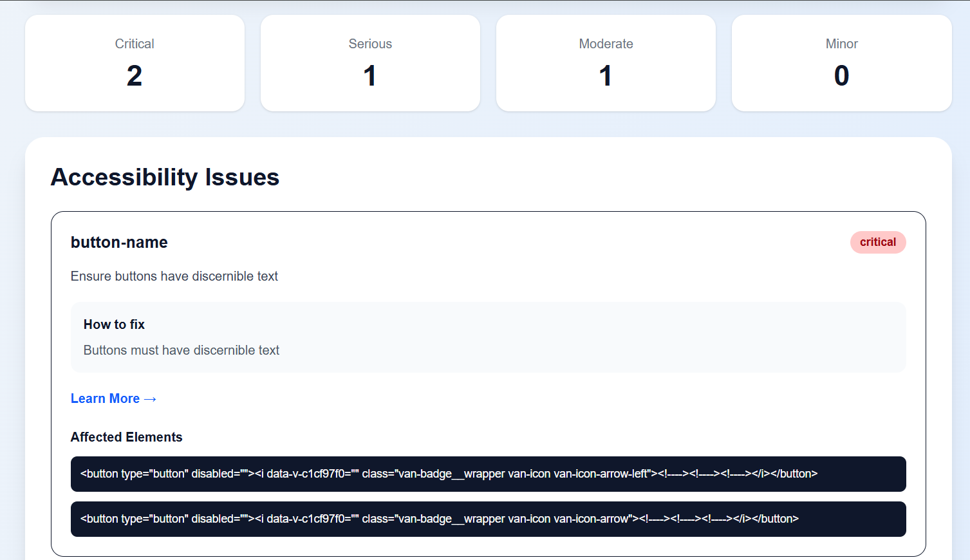The image size is (970, 560).
Task: Click the red critical severity badge
Action: point(878,242)
